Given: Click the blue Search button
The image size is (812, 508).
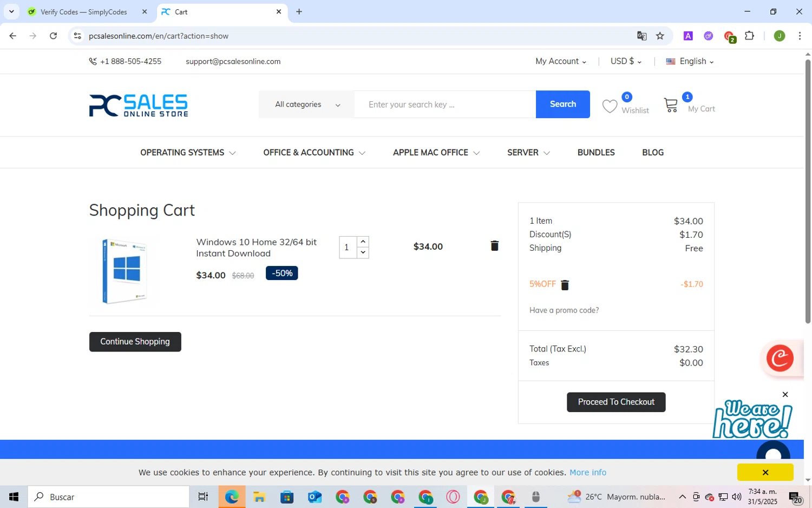Looking at the screenshot, I should point(563,105).
